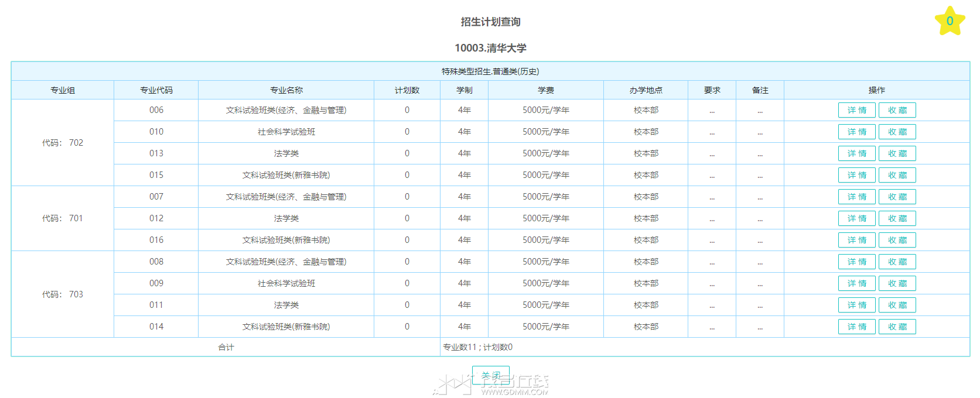This screenshot has height=398, width=980.
Task: Click the 计划数 column header
Action: point(407,90)
